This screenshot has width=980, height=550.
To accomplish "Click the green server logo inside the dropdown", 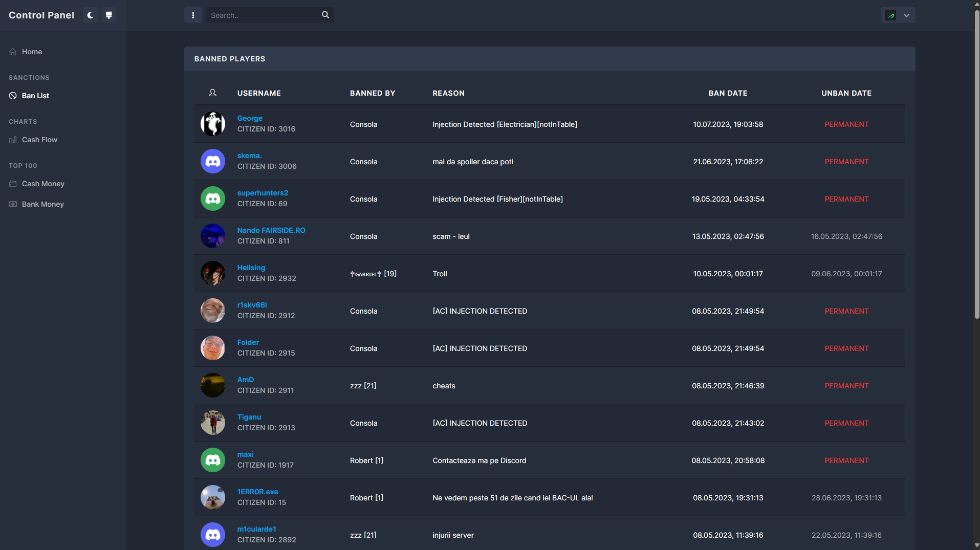I will pyautogui.click(x=891, y=15).
